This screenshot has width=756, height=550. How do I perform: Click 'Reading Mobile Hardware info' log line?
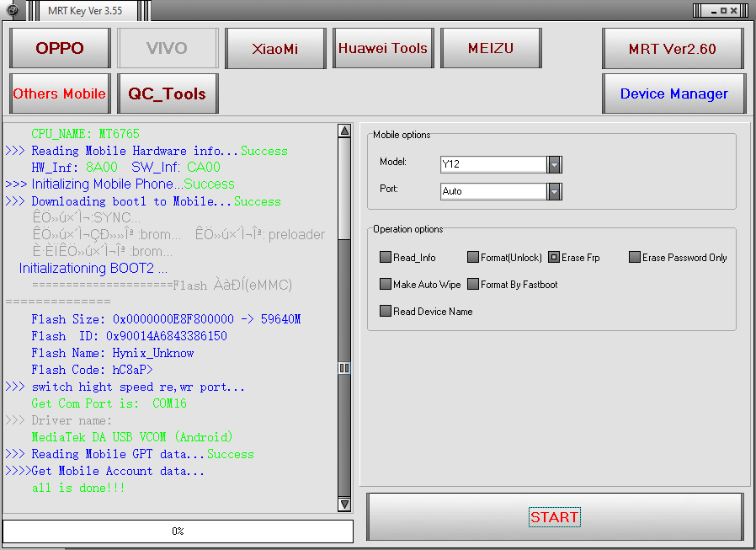pyautogui.click(x=146, y=151)
